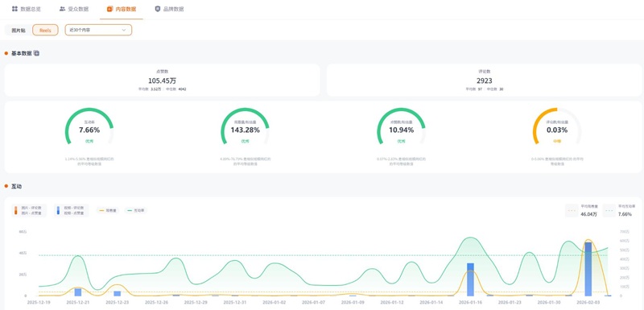Open the 近30个内容 dropdown
Viewport: 644px width, 310px height.
98,30
